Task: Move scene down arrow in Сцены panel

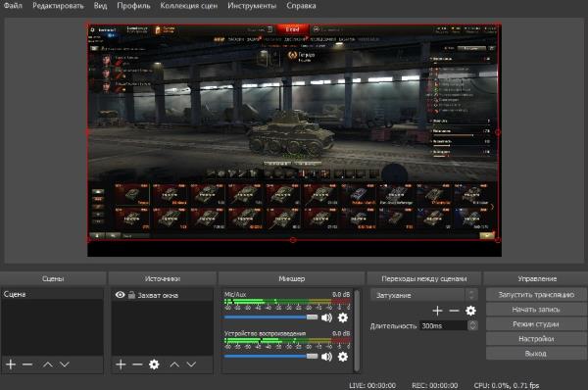Action: (65, 365)
